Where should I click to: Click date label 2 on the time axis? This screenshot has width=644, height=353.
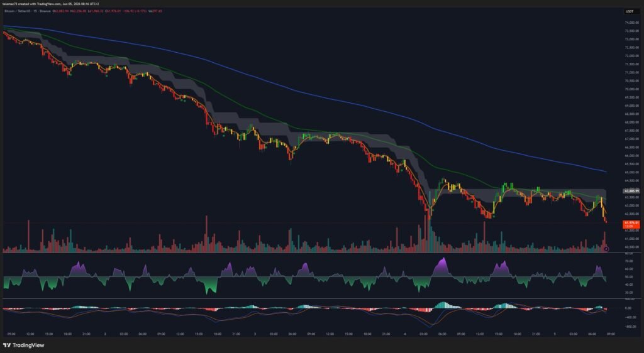[x=105, y=334]
